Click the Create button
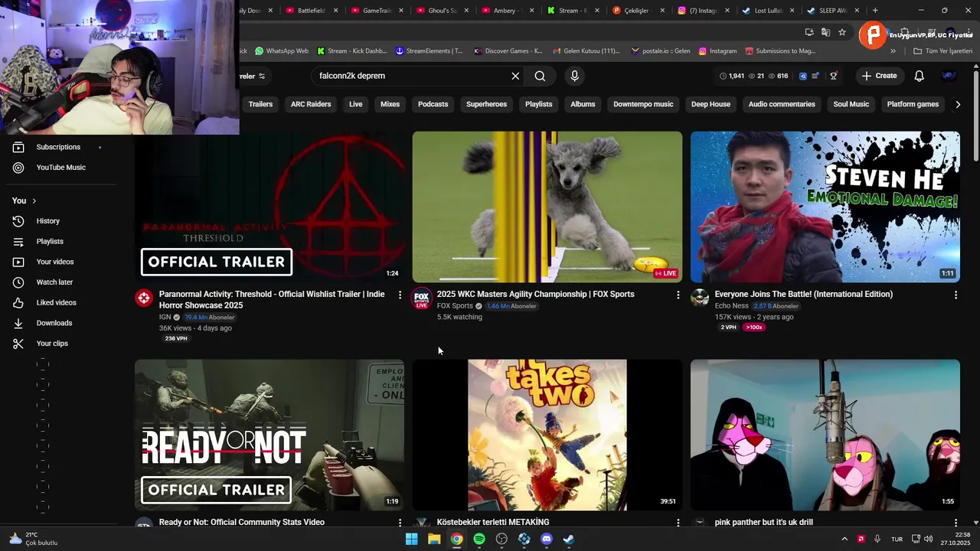 pyautogui.click(x=878, y=76)
